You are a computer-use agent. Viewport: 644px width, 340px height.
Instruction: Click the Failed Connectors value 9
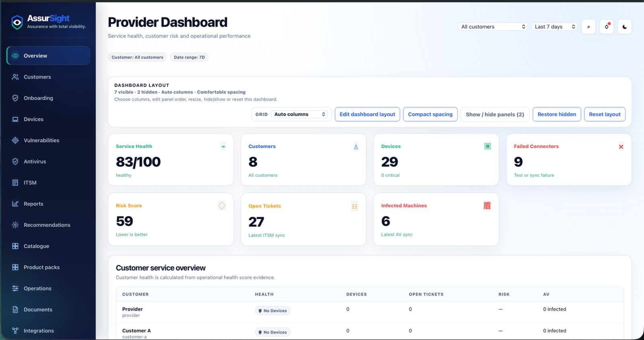518,162
